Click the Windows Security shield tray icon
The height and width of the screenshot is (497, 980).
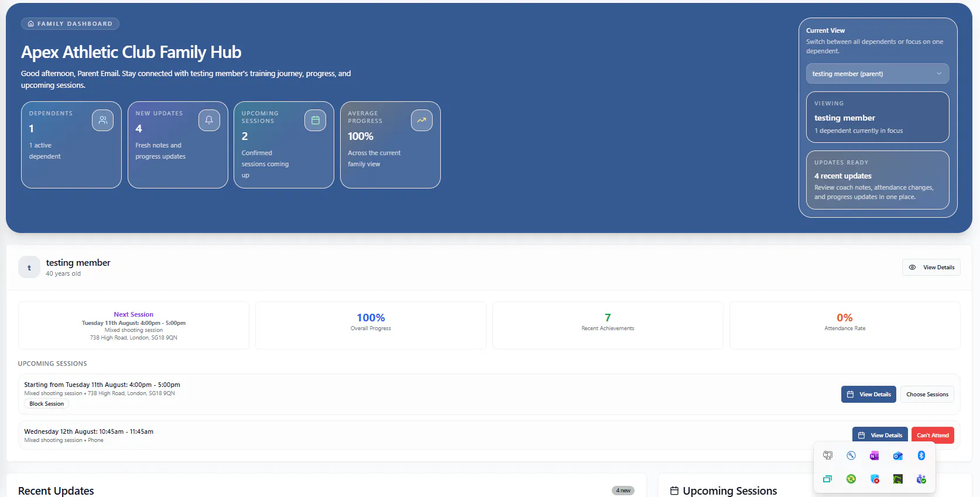coord(875,479)
